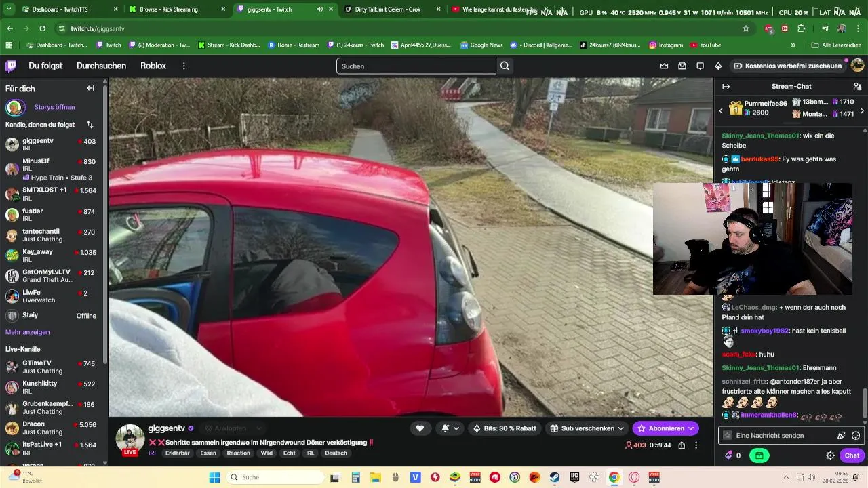Open Steam from the taskbar
The width and height of the screenshot is (868, 488).
pyautogui.click(x=554, y=477)
